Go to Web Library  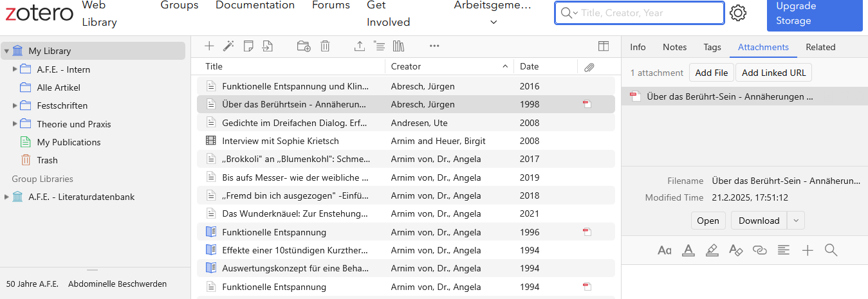(x=100, y=14)
